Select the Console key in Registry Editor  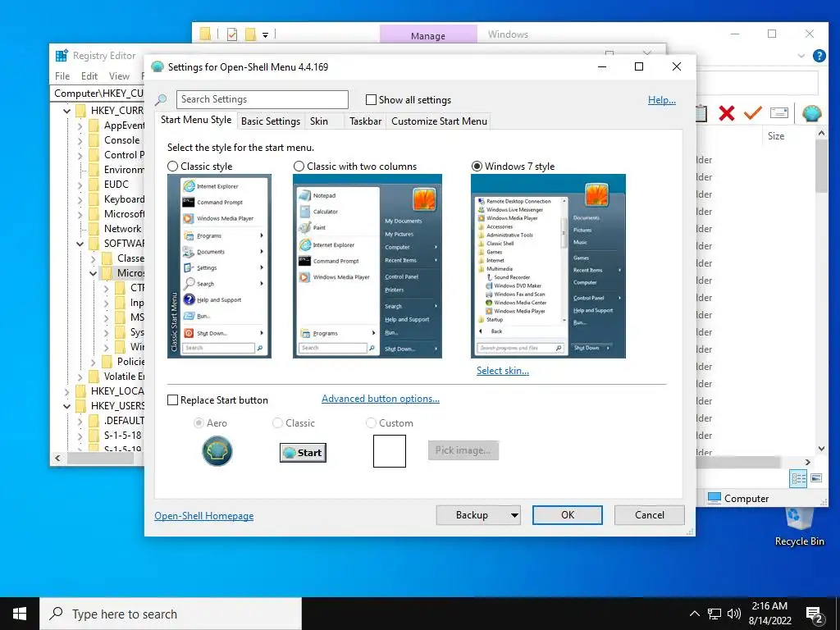[121, 139]
